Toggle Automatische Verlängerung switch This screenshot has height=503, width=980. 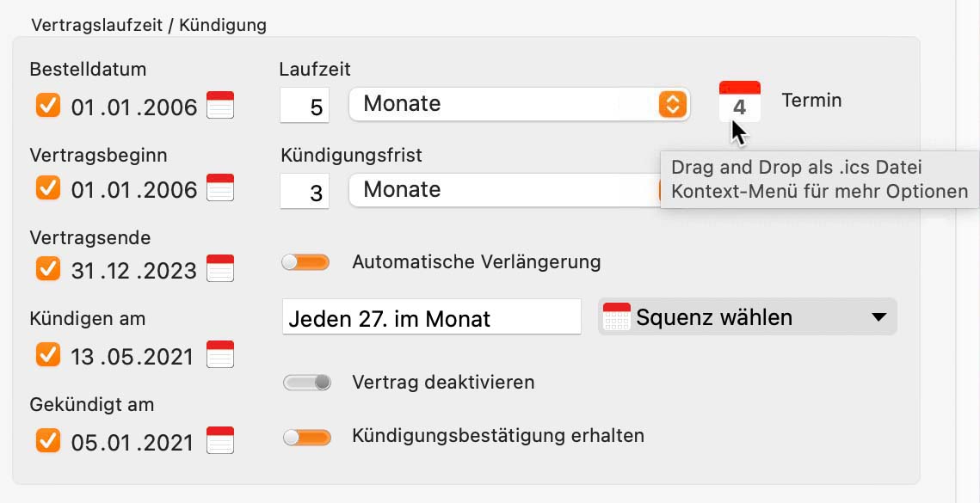tap(305, 262)
